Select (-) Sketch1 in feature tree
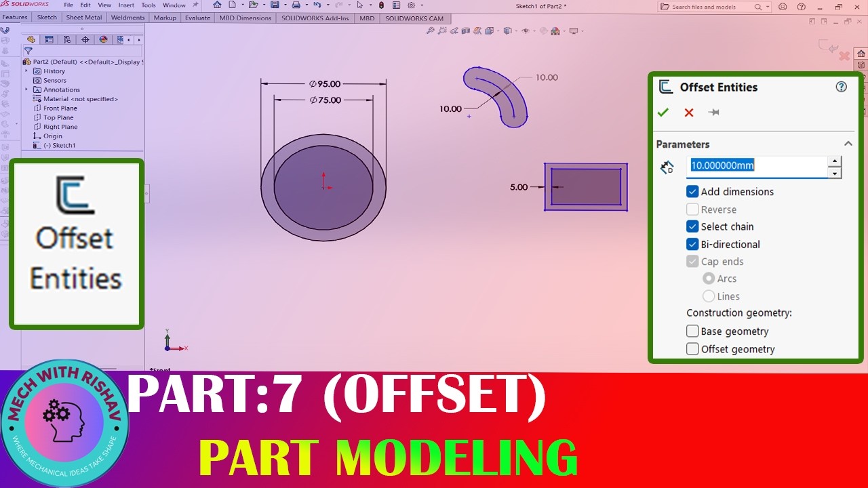Image resolution: width=868 pixels, height=488 pixels. [x=59, y=145]
